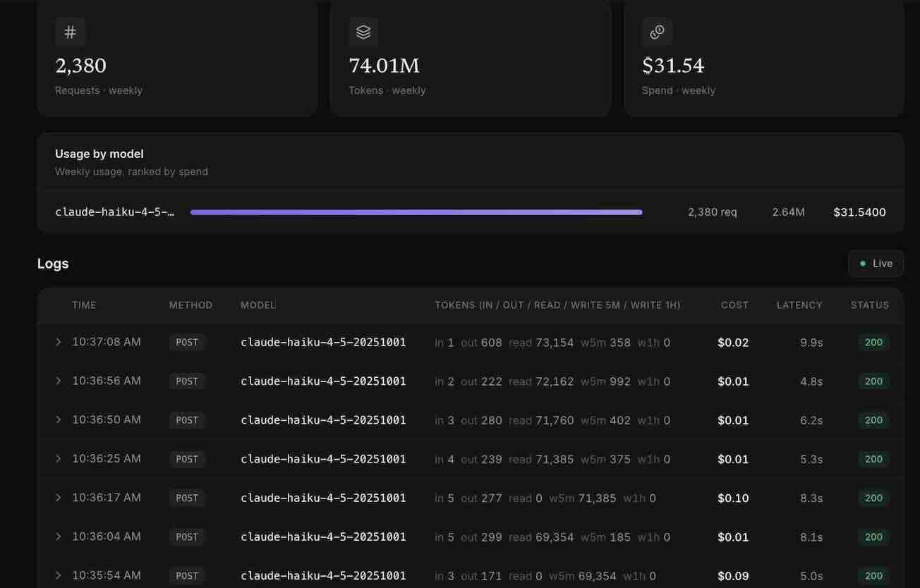
Task: Click the 200 status in 10:36:25 row
Action: pyautogui.click(x=873, y=459)
